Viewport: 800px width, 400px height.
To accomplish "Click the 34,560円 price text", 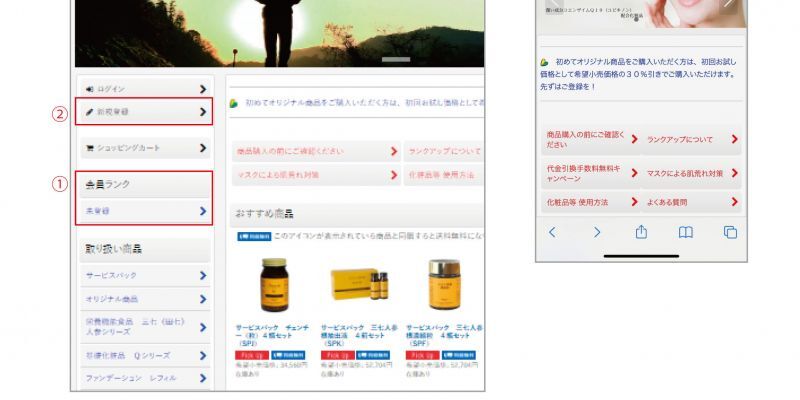I will tap(292, 365).
